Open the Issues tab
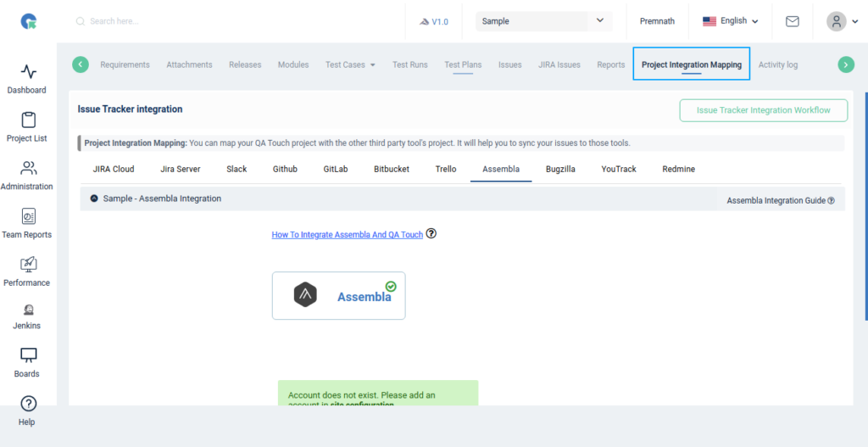Screen dimensions: 868x447 pos(509,64)
